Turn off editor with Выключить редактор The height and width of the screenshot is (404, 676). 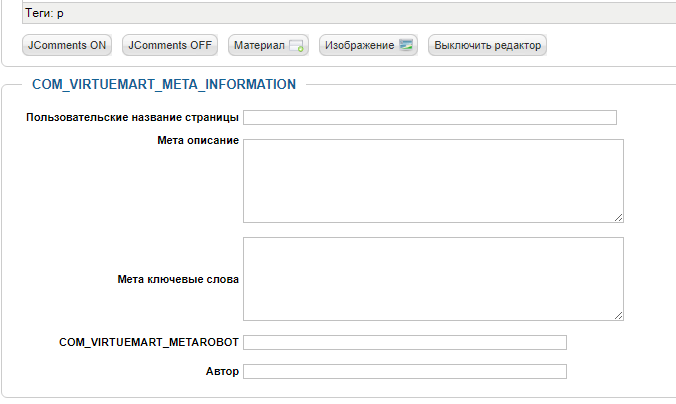coord(488,46)
